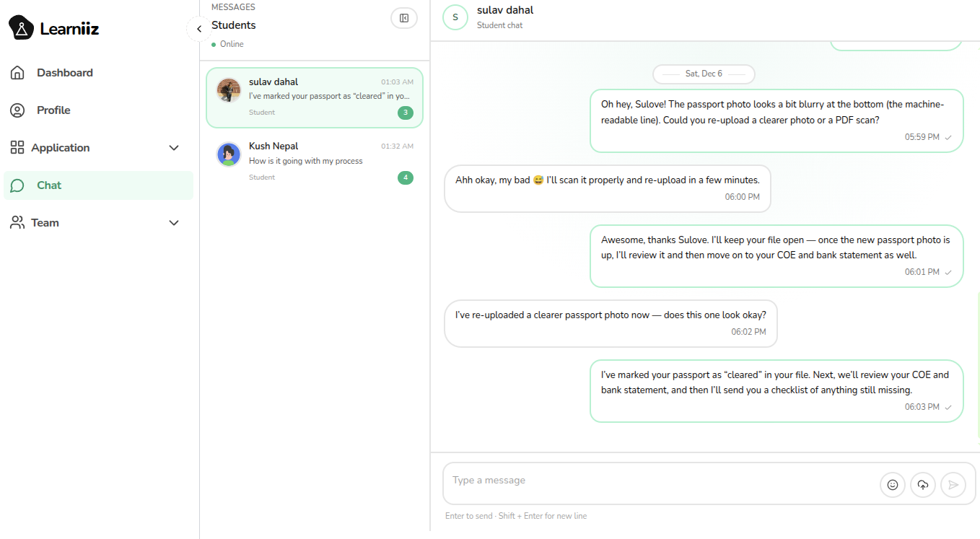This screenshot has height=539, width=980.
Task: Go to Dashboard in the sidebar
Action: pos(64,73)
